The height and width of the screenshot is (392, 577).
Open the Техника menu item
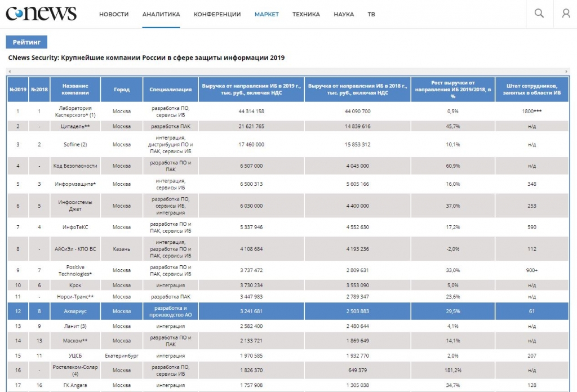point(306,14)
